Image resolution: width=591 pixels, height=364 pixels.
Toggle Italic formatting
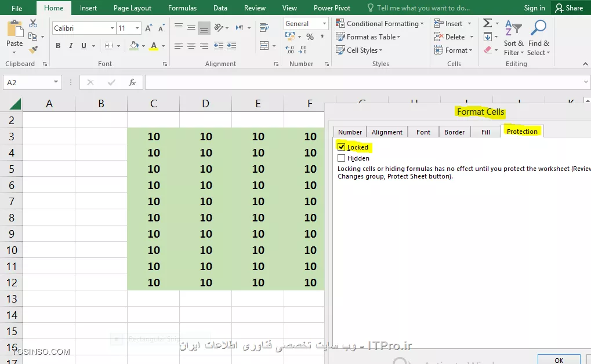tap(71, 46)
